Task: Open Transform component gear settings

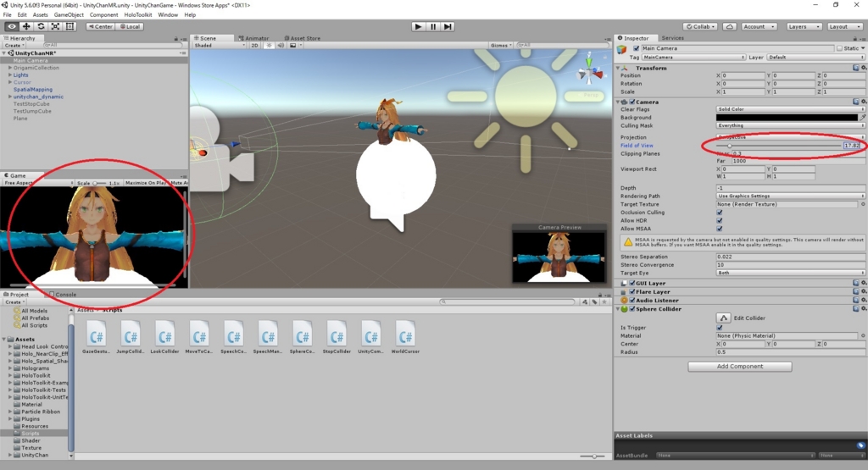Action: pos(864,68)
